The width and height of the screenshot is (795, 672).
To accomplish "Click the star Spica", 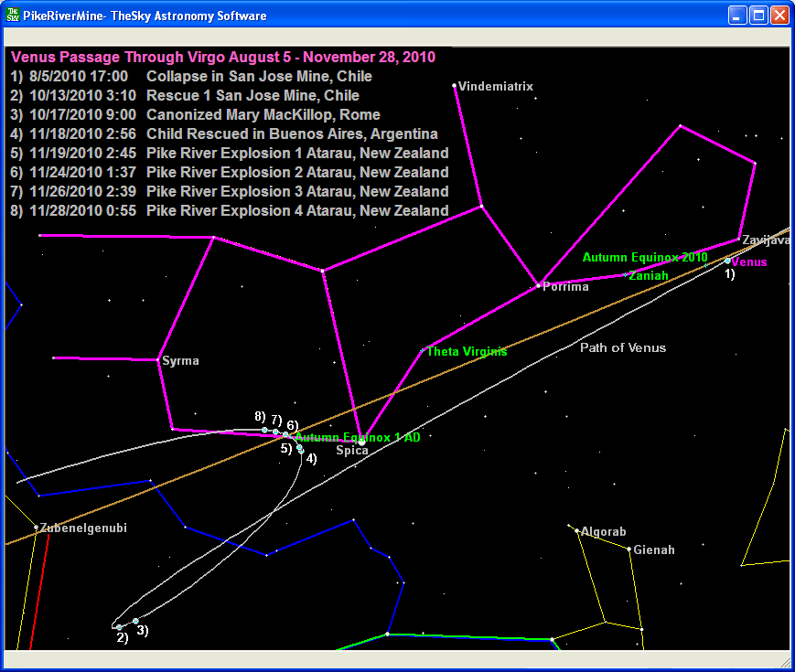I will tap(361, 441).
